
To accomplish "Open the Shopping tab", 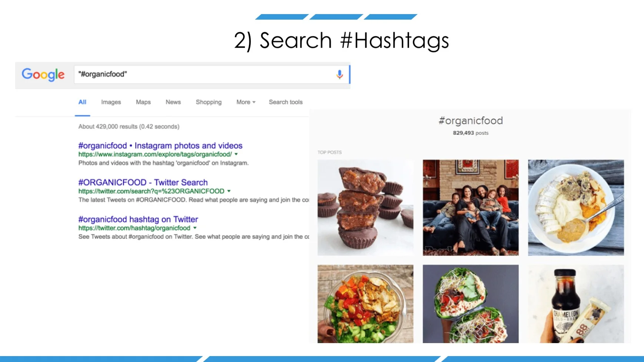I will click(x=209, y=102).
